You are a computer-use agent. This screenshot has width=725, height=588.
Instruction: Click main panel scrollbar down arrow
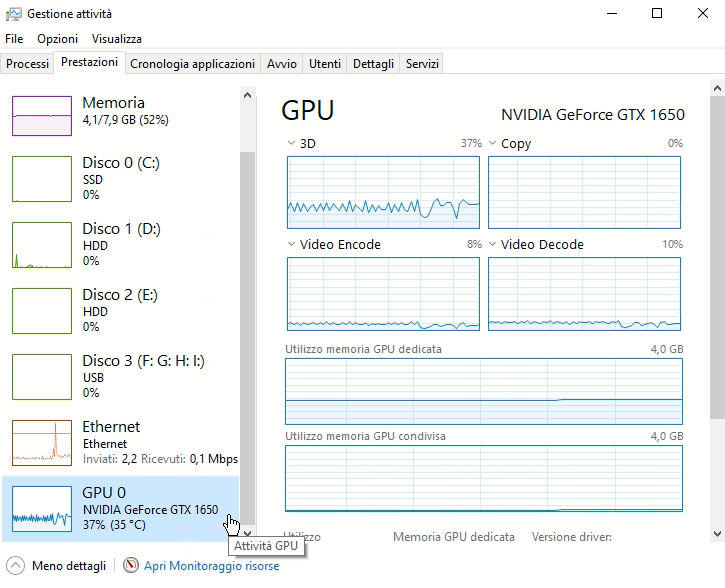(x=717, y=534)
